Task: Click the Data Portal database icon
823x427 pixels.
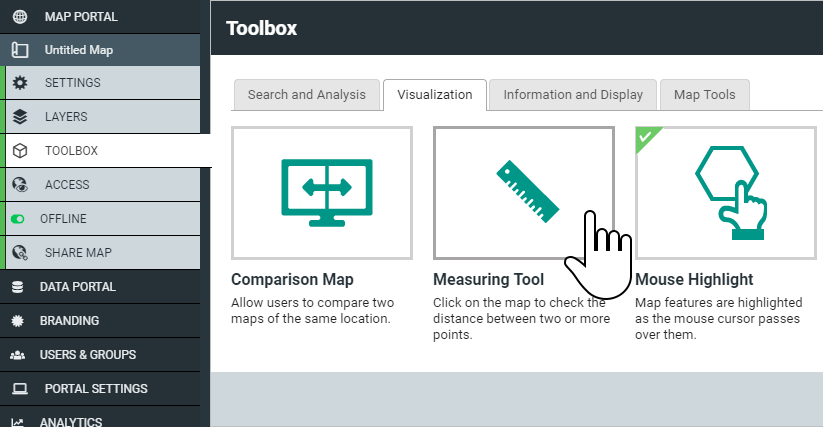Action: tap(17, 287)
